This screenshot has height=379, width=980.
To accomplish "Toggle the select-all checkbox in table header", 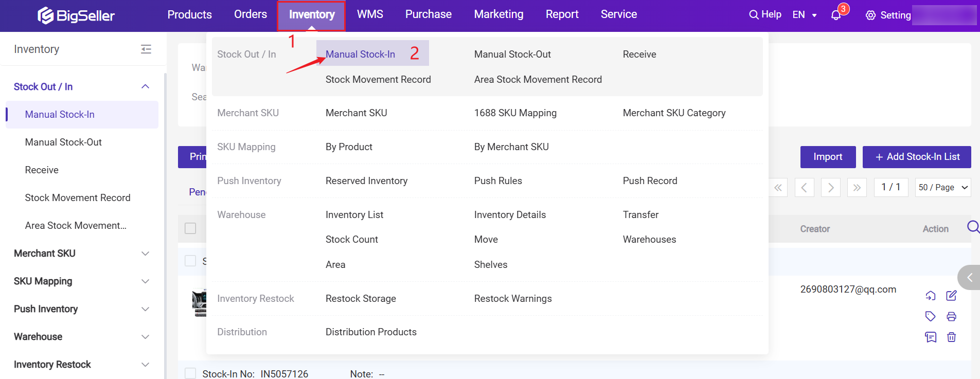I will [x=190, y=228].
